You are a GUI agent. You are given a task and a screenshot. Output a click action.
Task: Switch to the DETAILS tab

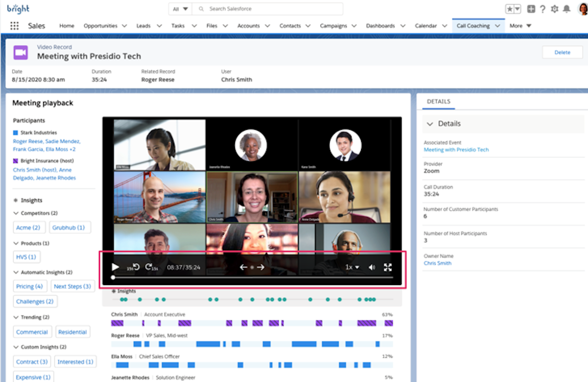pyautogui.click(x=438, y=101)
